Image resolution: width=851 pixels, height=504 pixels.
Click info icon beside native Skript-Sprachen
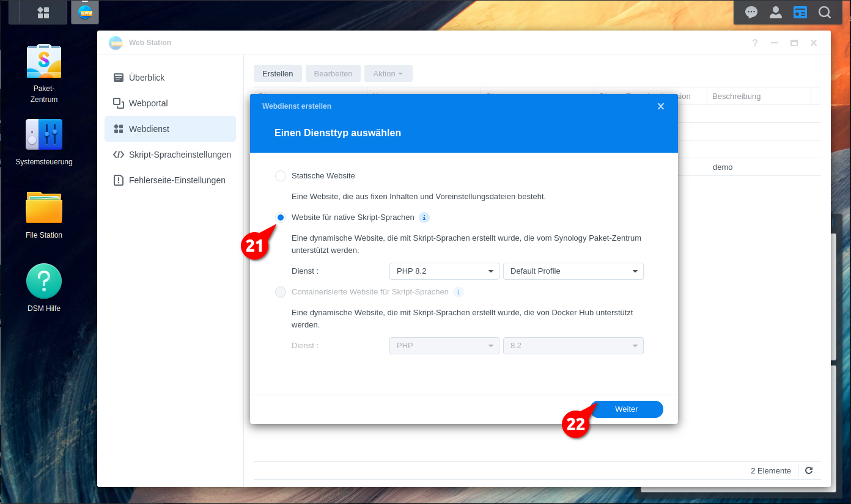(424, 217)
